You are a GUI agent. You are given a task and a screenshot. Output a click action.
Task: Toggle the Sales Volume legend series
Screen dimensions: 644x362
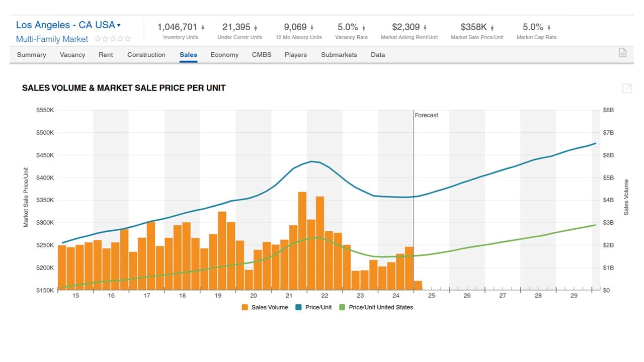(265, 307)
